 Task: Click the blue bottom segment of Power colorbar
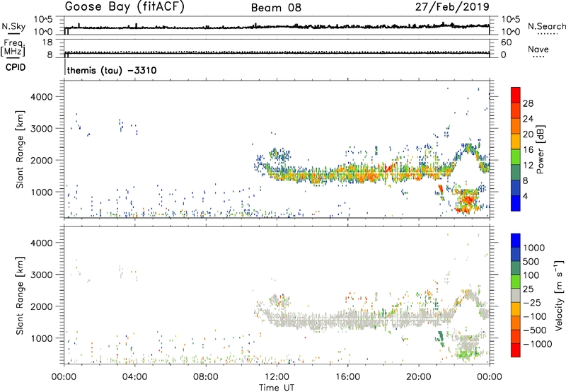tap(516, 203)
